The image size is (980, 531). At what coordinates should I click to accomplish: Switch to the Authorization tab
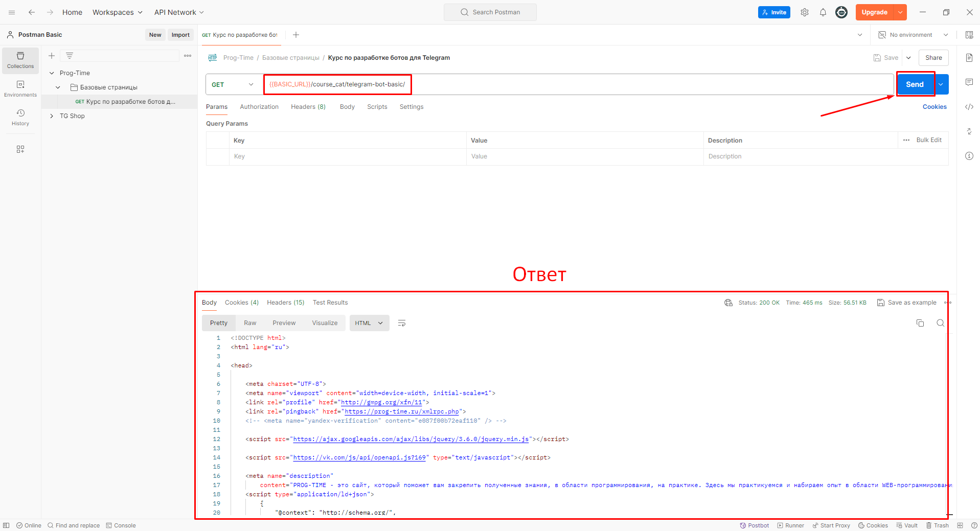259,107
